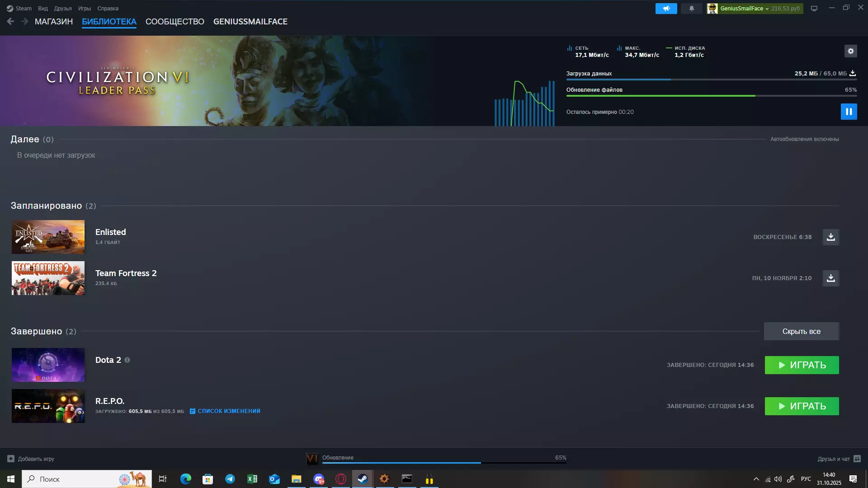Open Steam announcements megaphone icon
The width and height of the screenshot is (868, 488).
click(x=666, y=9)
